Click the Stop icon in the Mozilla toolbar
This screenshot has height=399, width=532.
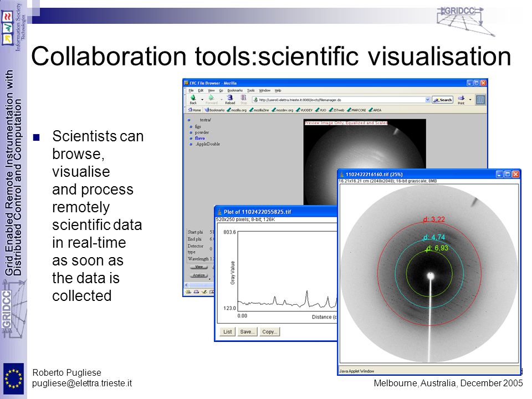point(243,98)
